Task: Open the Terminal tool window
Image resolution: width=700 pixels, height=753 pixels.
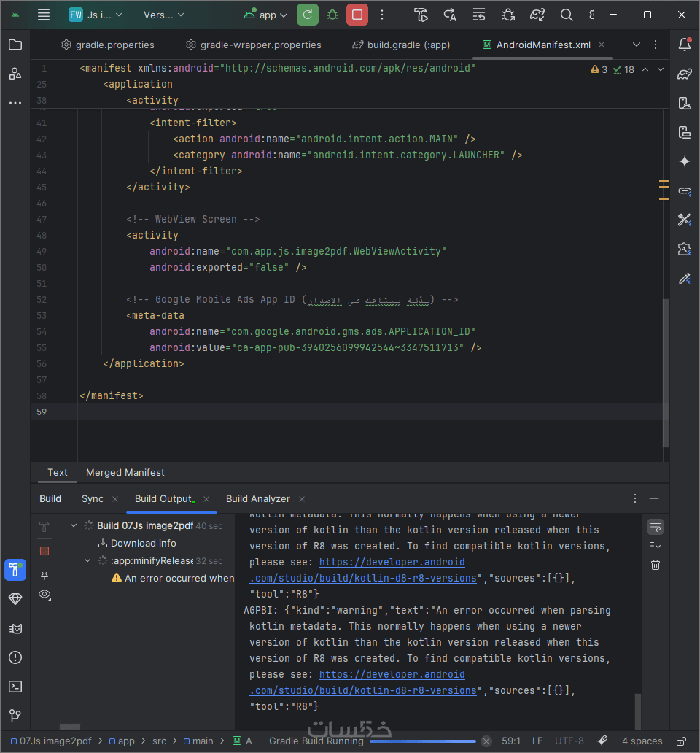Action: tap(15, 687)
